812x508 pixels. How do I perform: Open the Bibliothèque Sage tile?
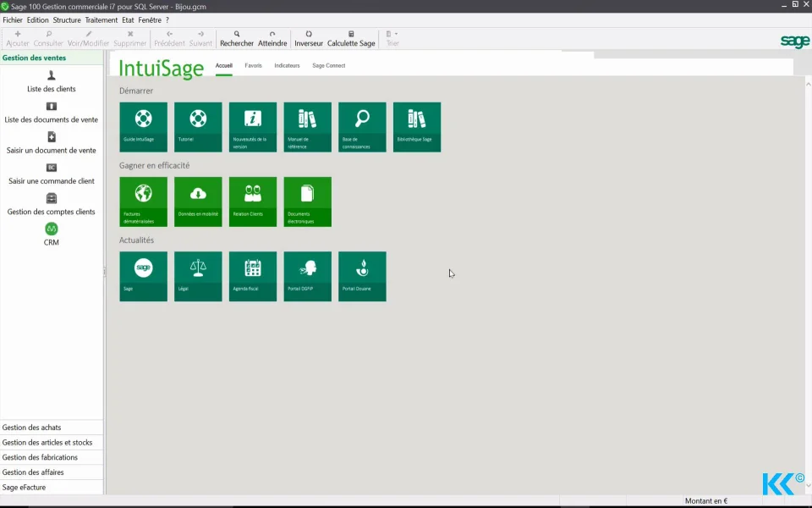(417, 127)
